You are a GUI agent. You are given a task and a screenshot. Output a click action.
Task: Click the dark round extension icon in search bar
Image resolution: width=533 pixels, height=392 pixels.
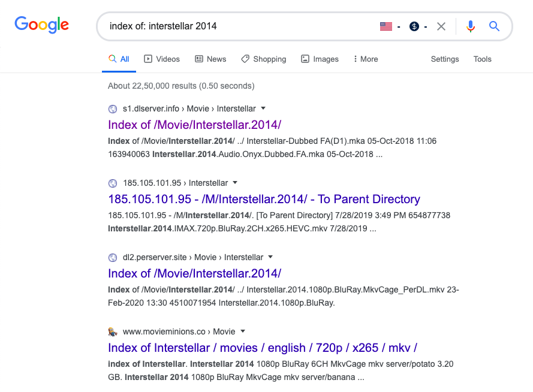(414, 26)
